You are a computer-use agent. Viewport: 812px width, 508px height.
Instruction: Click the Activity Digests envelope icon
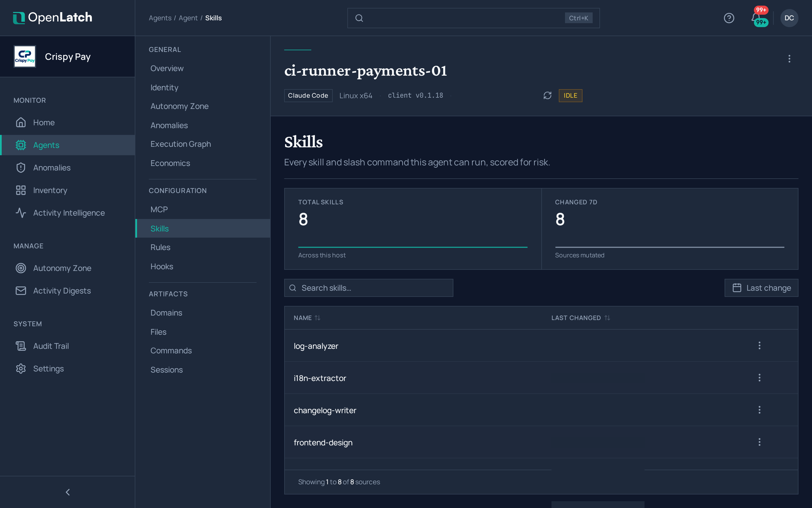pyautogui.click(x=21, y=290)
